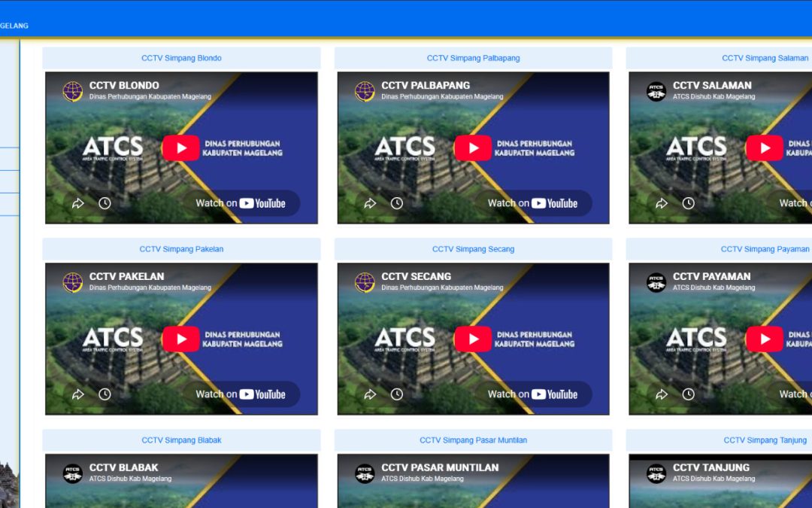
Task: Click the Watch later clock on CCTV Blondo
Action: 105,203
